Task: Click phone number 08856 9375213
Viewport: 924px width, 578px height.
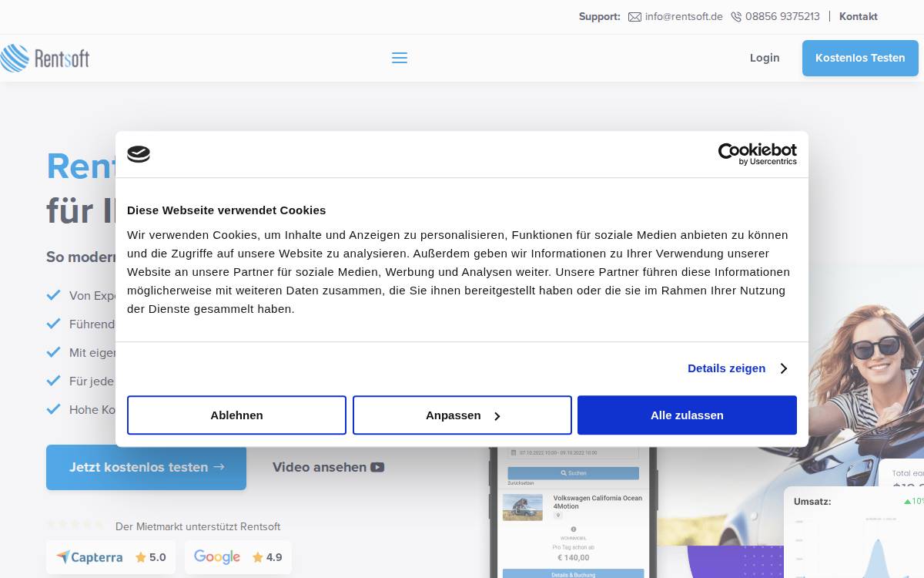Action: click(x=782, y=16)
